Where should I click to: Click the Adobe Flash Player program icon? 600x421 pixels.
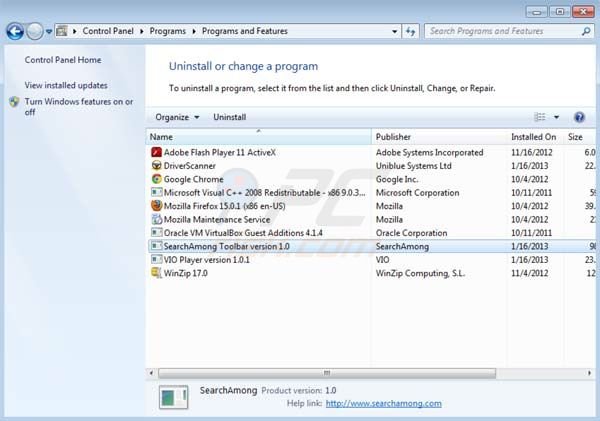pyautogui.click(x=156, y=152)
